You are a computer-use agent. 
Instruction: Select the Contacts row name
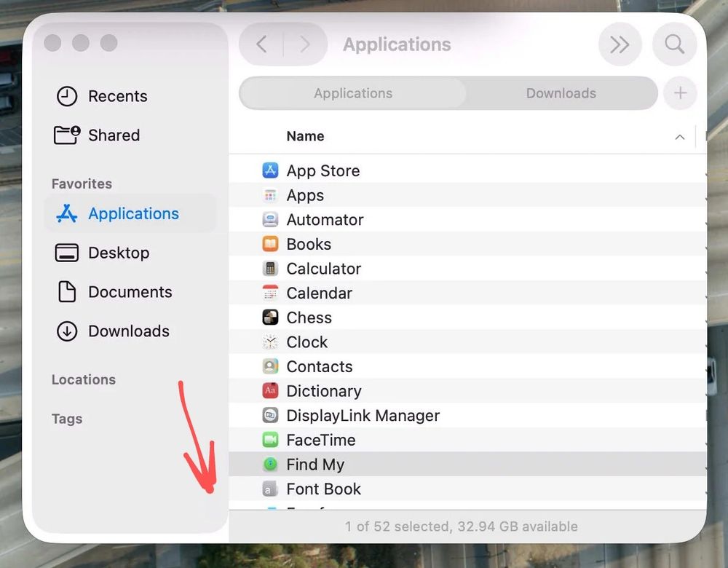tap(320, 366)
